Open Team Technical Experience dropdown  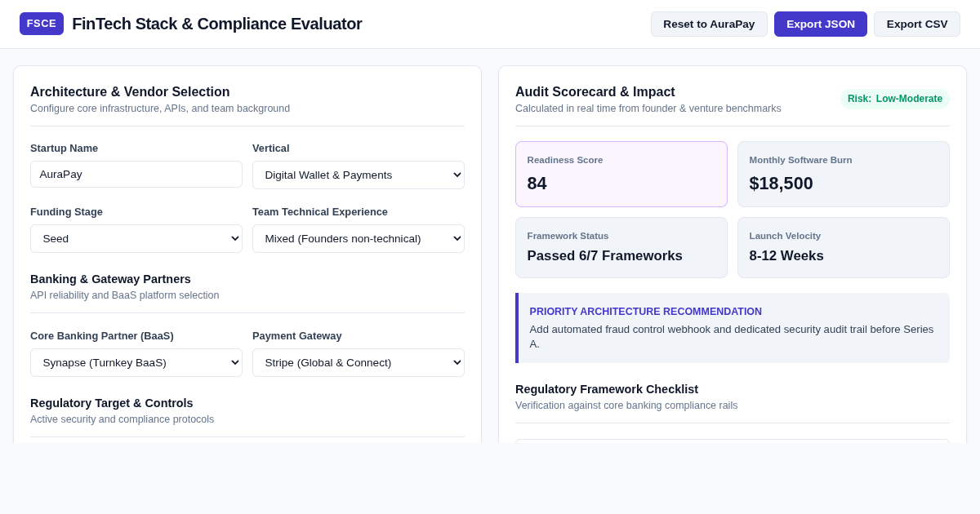[359, 238]
